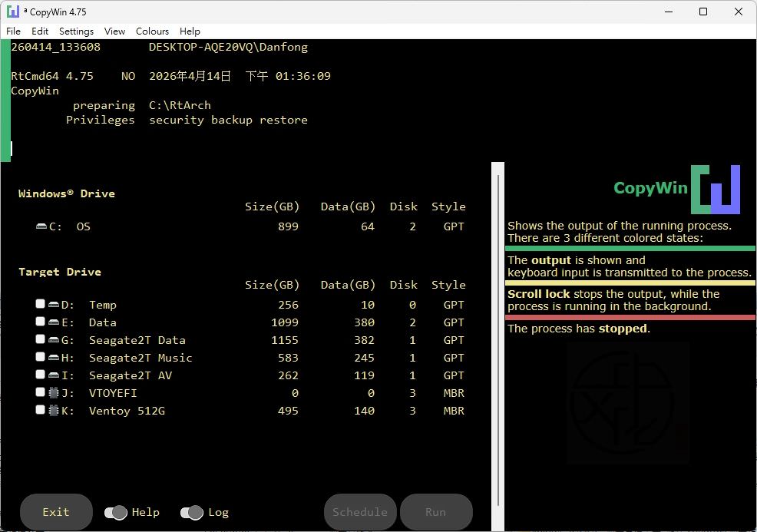The image size is (757, 532).
Task: Select the K: Ventoy 512G checkbox
Action: click(x=41, y=410)
